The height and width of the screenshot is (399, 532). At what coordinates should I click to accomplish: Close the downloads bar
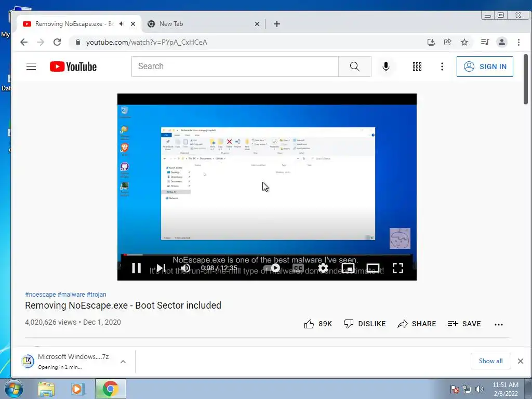point(521,361)
